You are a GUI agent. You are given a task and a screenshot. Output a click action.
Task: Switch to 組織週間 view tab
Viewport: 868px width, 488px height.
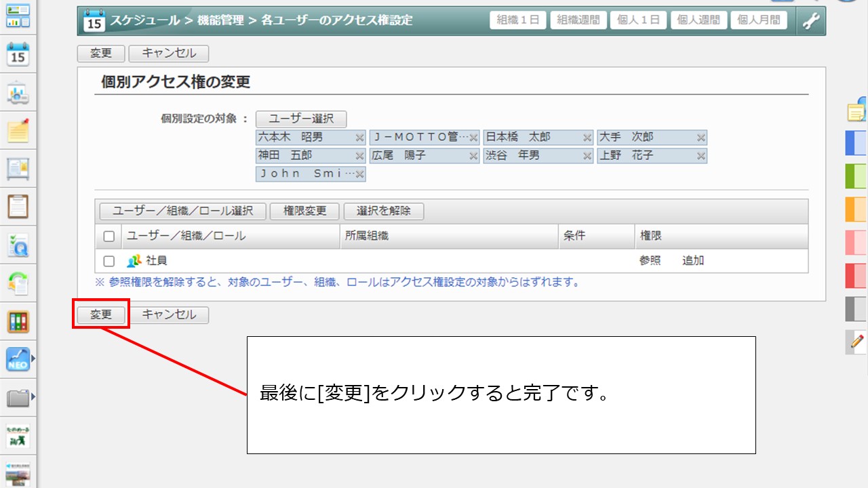(x=578, y=20)
